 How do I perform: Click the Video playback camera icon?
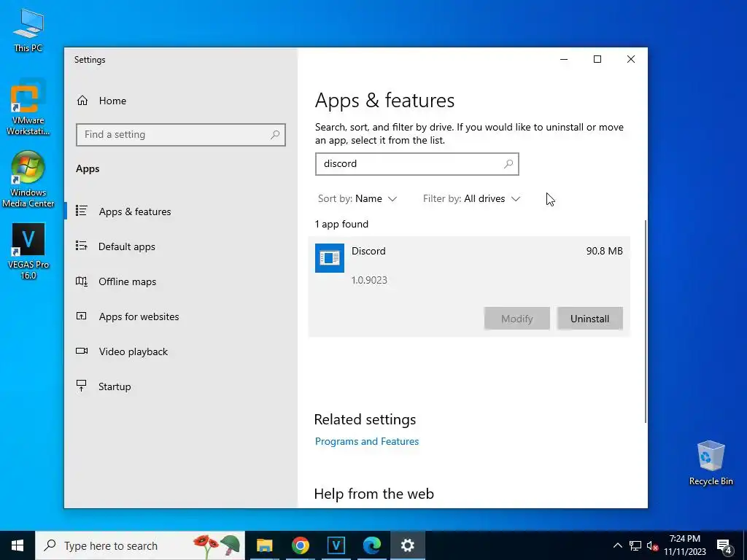point(82,351)
